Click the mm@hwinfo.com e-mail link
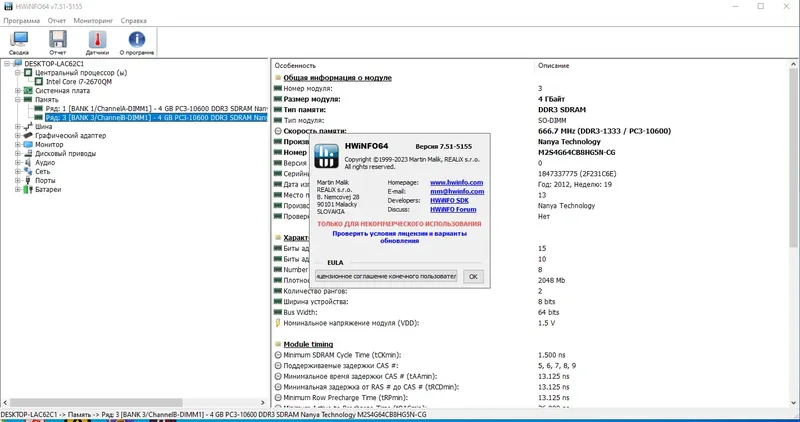 coord(457,191)
